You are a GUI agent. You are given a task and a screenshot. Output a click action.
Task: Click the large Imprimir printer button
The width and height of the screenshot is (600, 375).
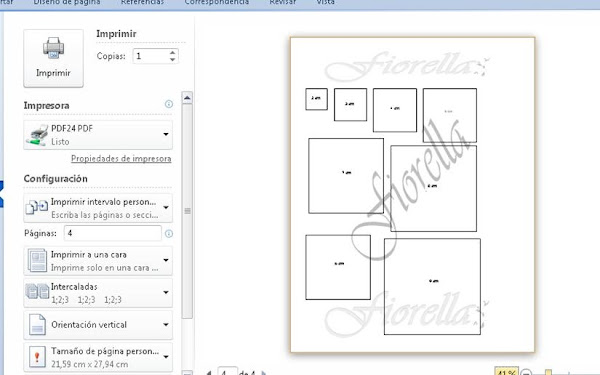coord(54,58)
